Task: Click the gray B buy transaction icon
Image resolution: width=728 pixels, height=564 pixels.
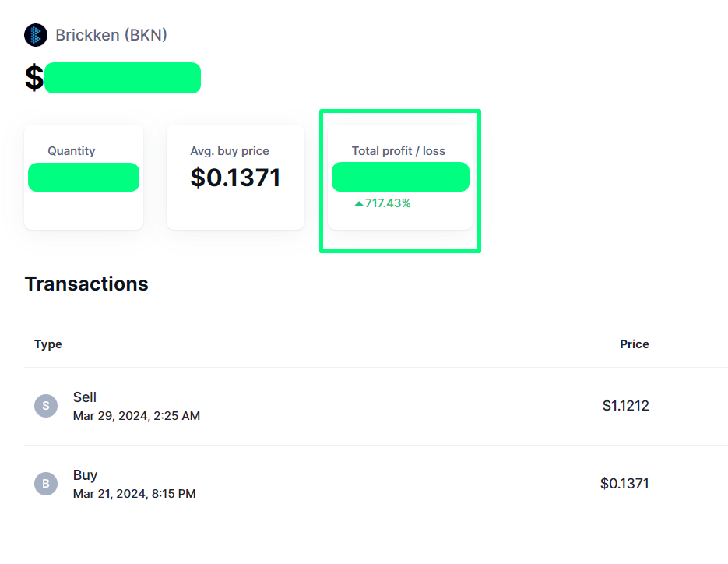Action: tap(46, 484)
